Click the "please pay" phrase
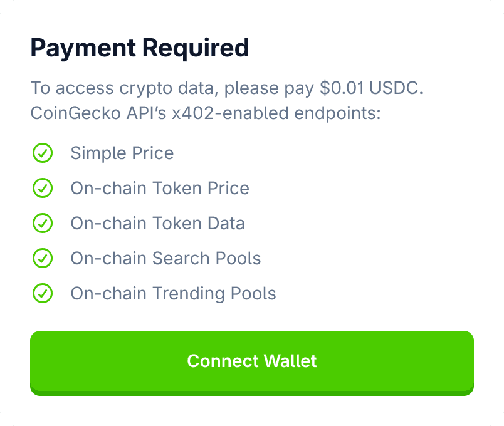504x426 pixels. click(x=269, y=89)
